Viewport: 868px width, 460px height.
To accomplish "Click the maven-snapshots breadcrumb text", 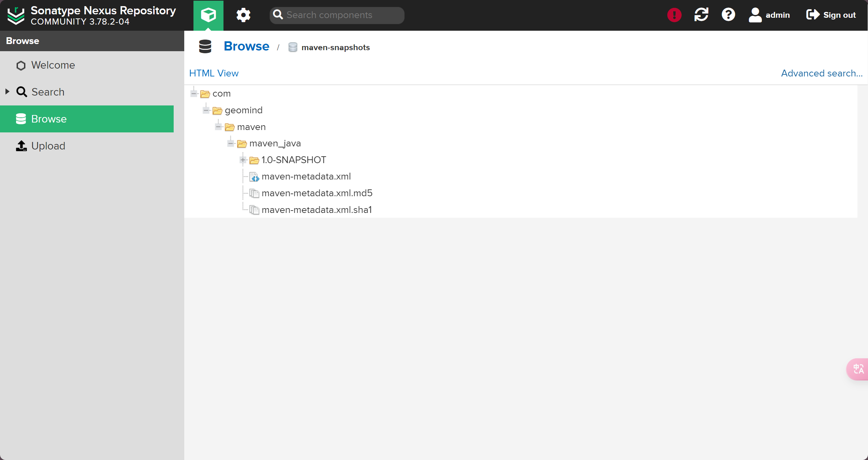I will click(335, 47).
